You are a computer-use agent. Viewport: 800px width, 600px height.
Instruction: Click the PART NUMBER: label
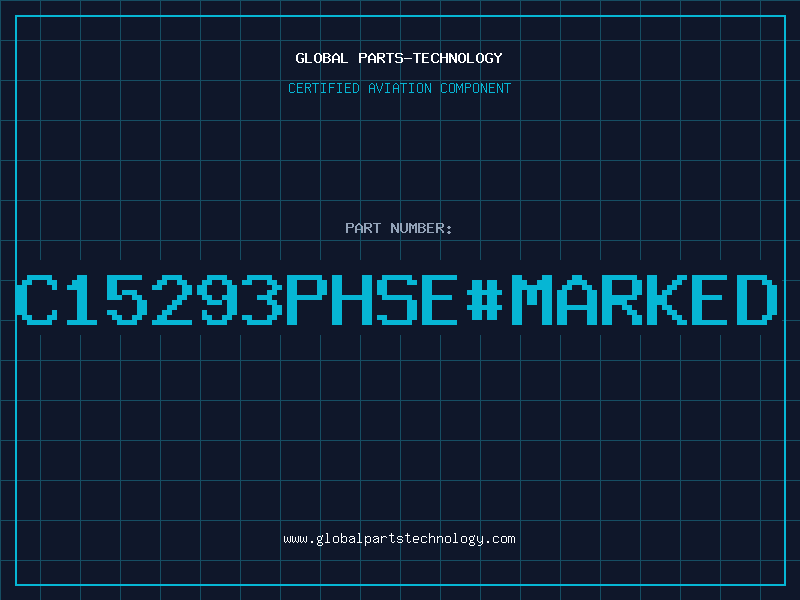399,228
